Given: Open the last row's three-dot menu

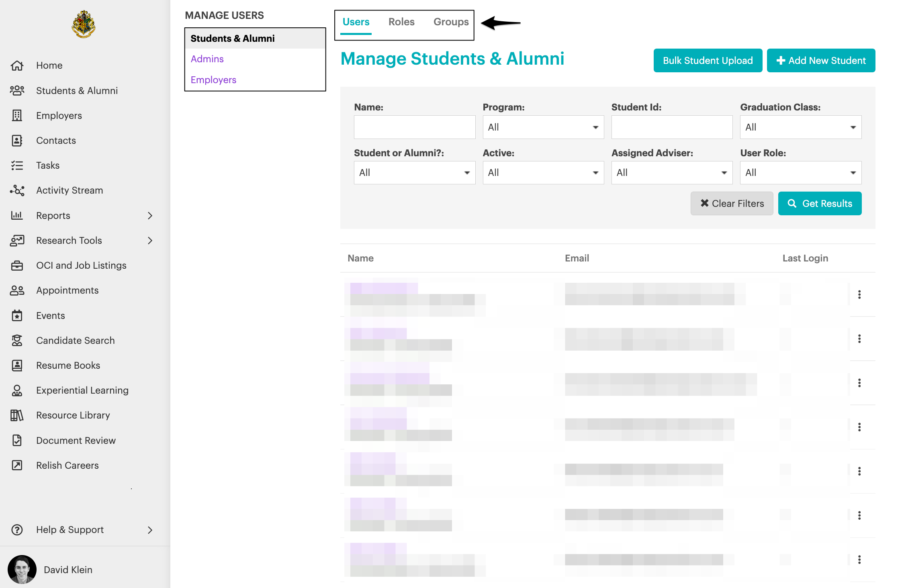Looking at the screenshot, I should pyautogui.click(x=859, y=559).
